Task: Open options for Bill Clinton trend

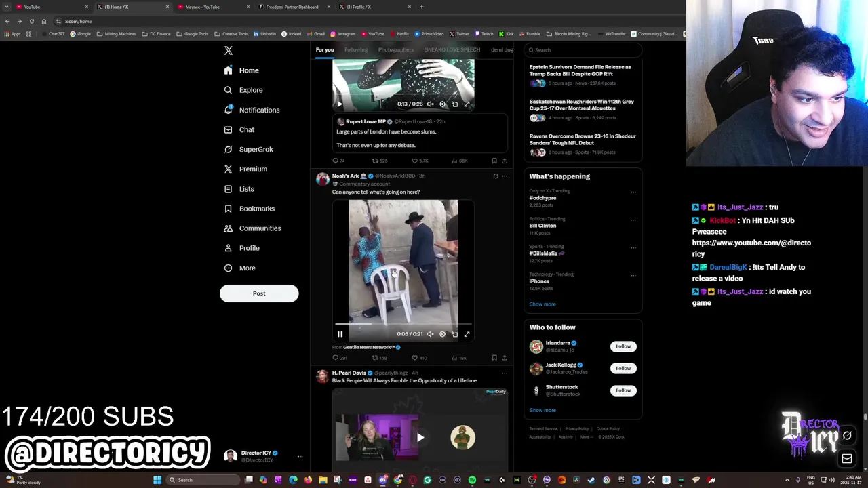Action: tap(633, 220)
